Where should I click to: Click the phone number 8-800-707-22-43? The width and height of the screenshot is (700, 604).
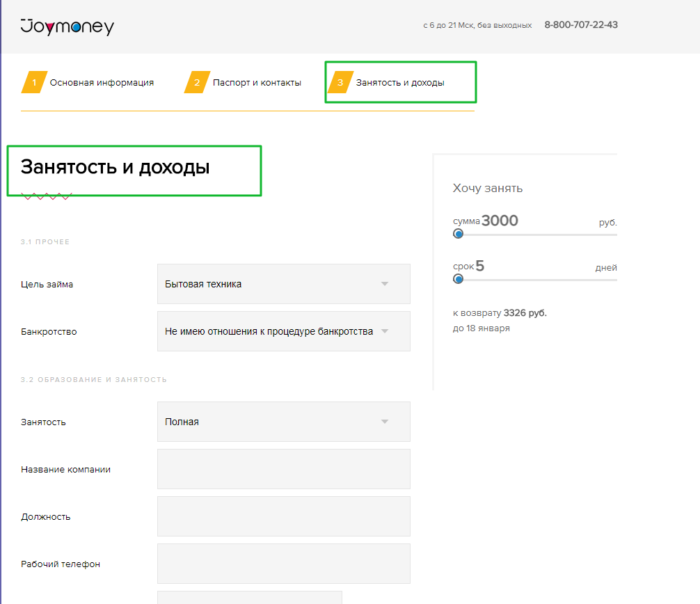581,25
